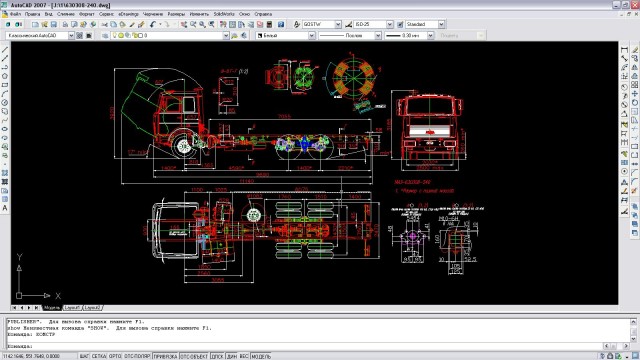Click the Undo arrow icon
Image resolution: width=640 pixels, height=360 pixels.
click(153, 24)
